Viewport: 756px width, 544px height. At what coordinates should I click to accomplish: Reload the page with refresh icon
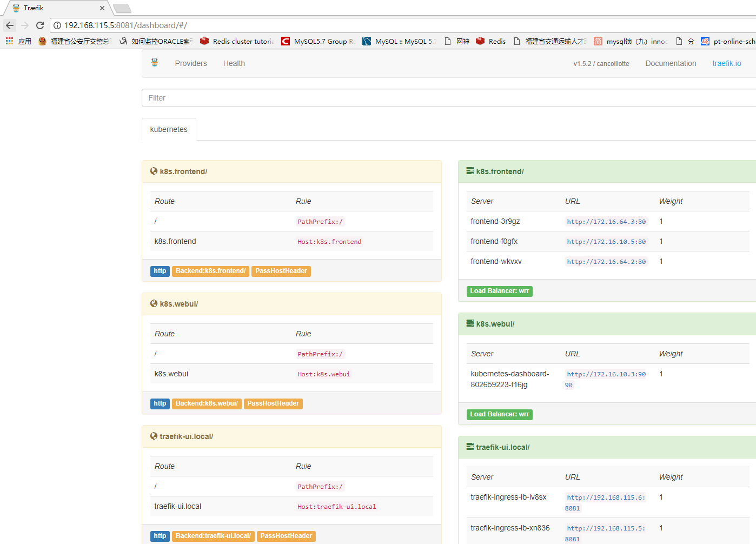pos(40,25)
